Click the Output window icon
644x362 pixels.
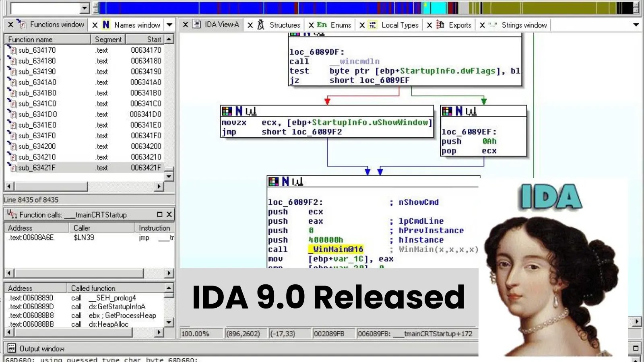click(12, 348)
